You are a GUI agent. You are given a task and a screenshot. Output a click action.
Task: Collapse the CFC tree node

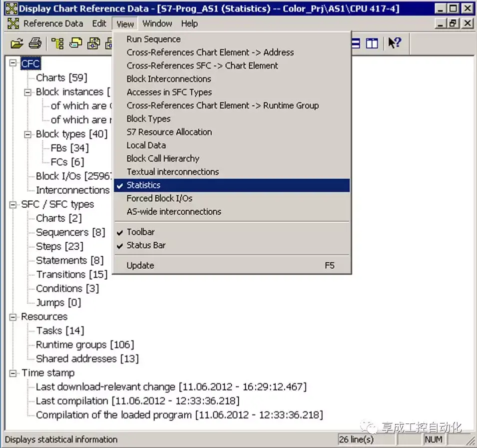coord(13,63)
